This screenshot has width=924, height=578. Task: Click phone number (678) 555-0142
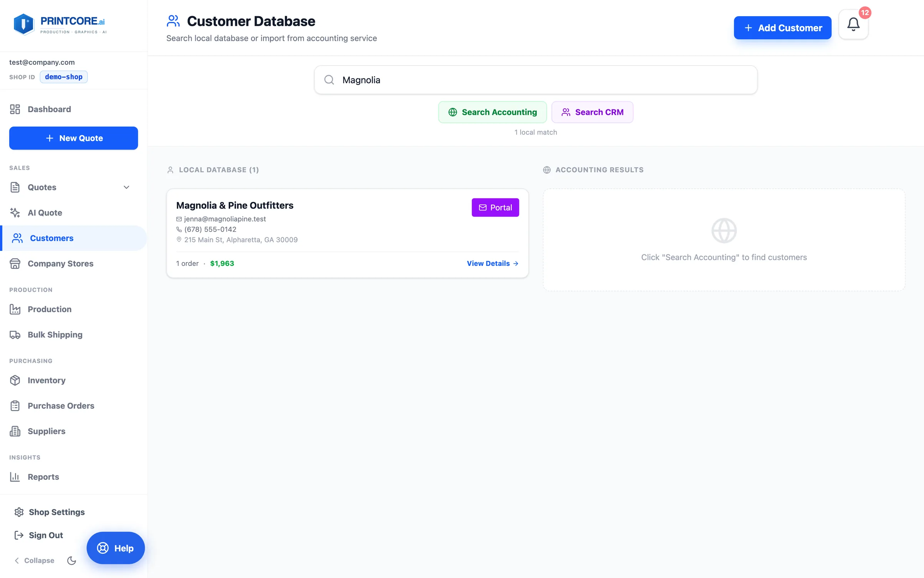[210, 229]
